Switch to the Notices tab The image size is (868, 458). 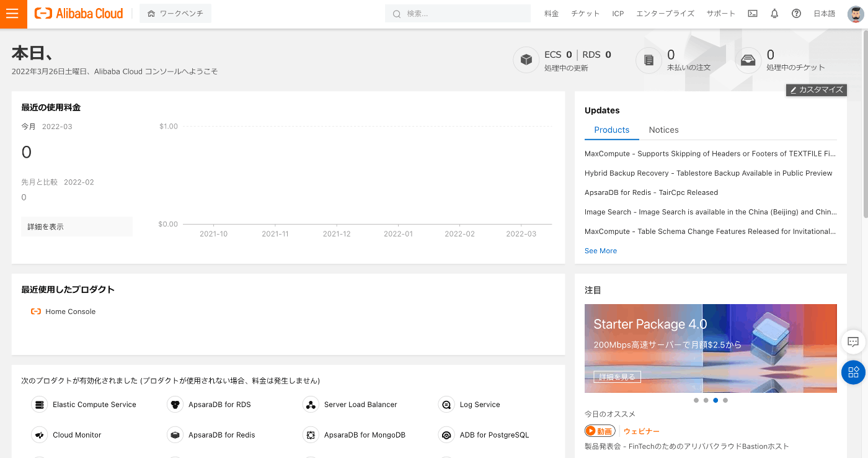663,130
